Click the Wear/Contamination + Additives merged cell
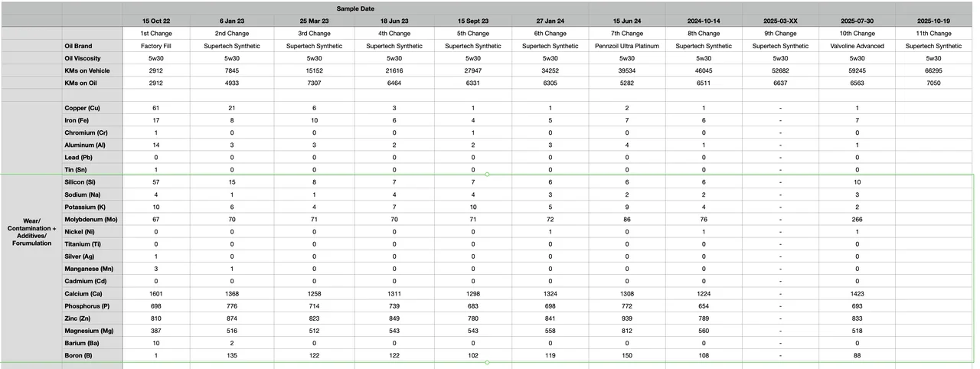Image resolution: width=980 pixels, height=369 pixels. coord(31,231)
